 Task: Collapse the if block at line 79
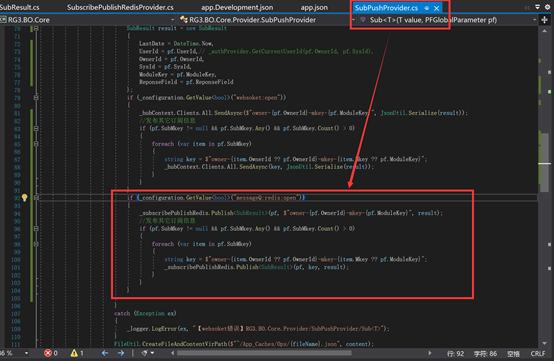click(x=36, y=97)
